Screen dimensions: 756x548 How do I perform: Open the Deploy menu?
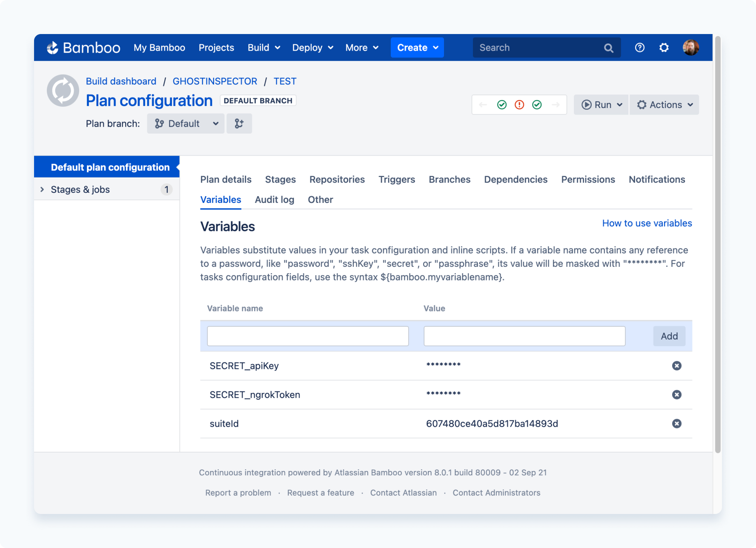click(312, 47)
